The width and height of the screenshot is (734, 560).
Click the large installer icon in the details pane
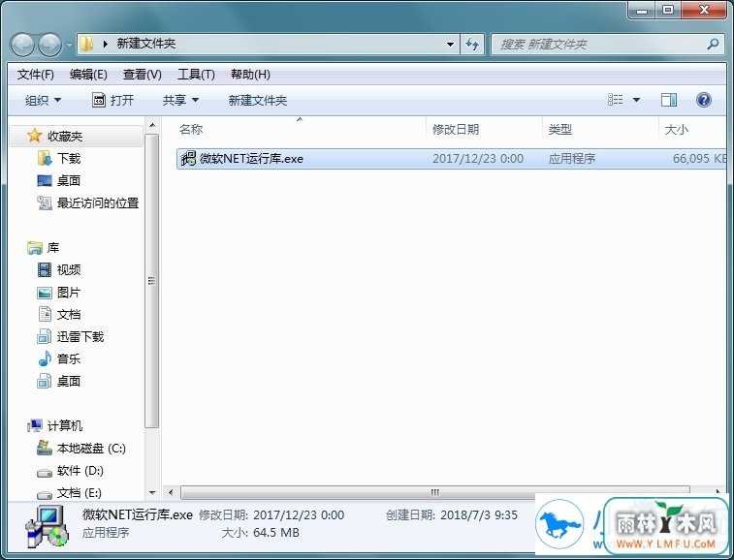tap(48, 526)
